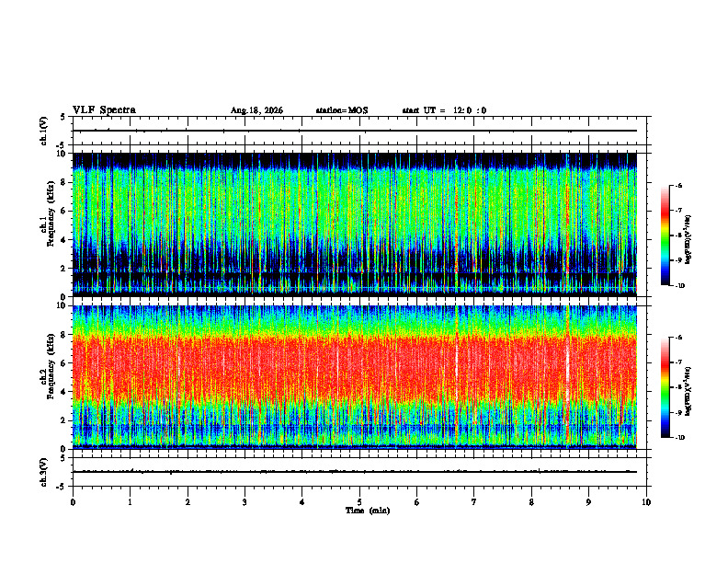This screenshot has height=563, width=728.
Task: Click the ch.3 voltage waveform trace
Action: tap(355, 472)
